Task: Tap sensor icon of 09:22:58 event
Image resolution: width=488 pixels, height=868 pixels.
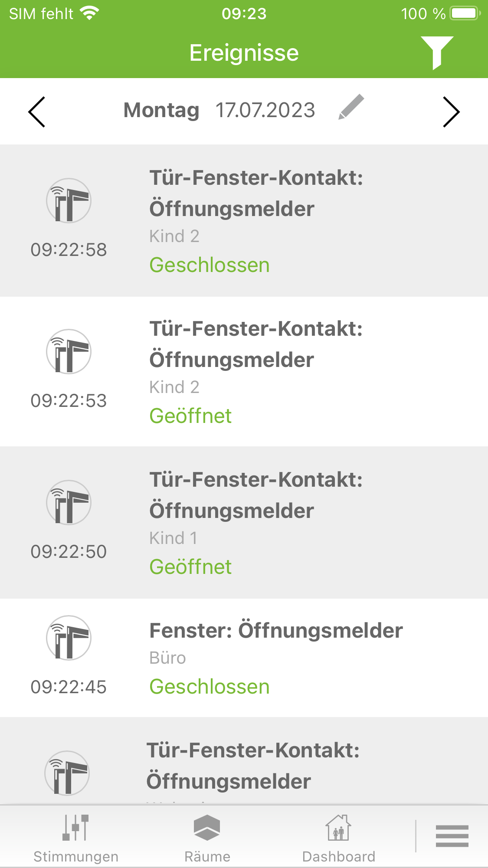Action: [x=69, y=200]
